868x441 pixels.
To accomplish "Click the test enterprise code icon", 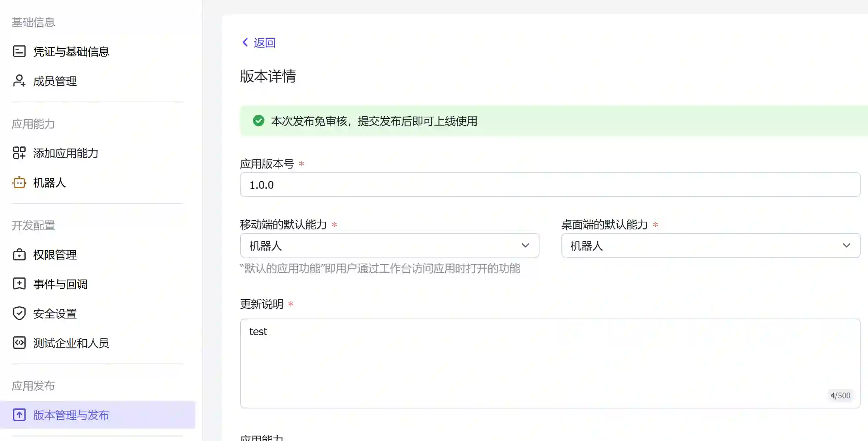I will click(x=19, y=343).
